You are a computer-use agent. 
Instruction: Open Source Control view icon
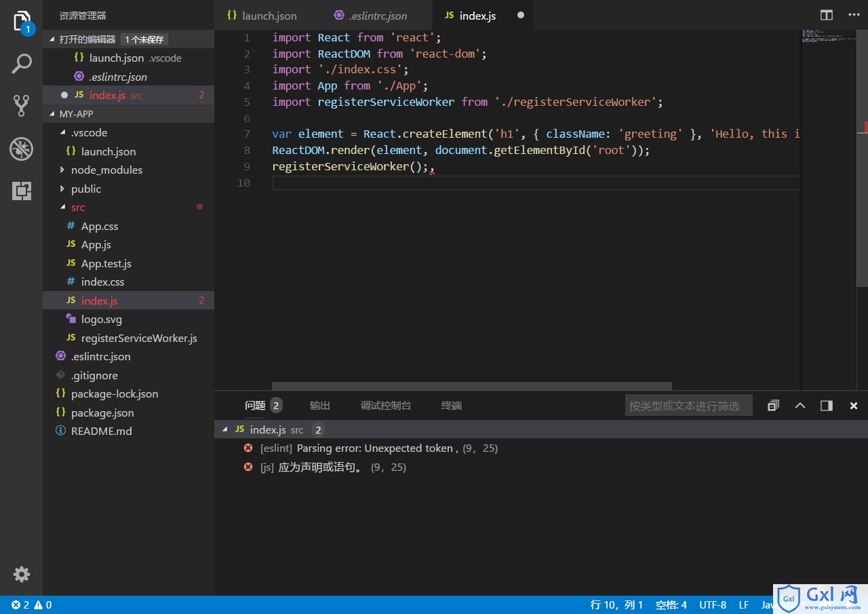pyautogui.click(x=22, y=106)
